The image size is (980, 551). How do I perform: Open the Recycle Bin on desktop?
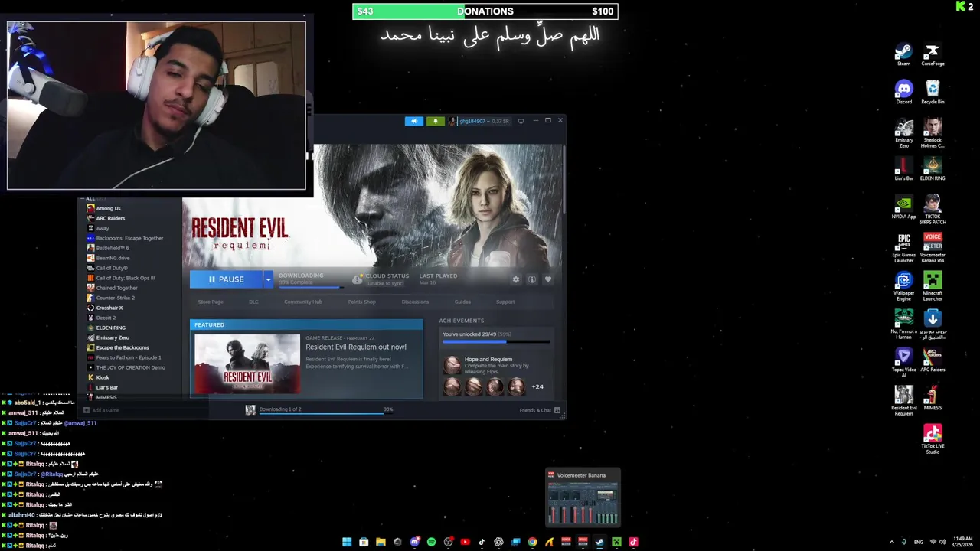(933, 93)
